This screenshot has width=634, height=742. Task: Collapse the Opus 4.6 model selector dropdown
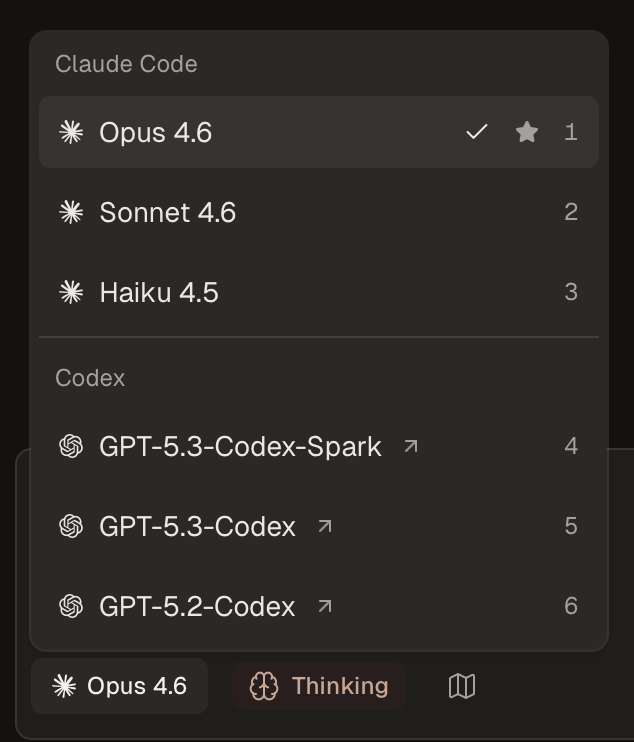click(119, 686)
